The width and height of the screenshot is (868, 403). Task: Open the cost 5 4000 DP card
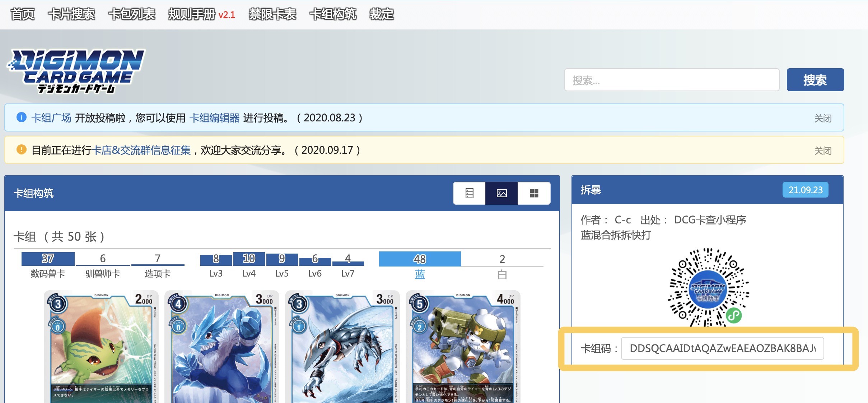click(463, 347)
